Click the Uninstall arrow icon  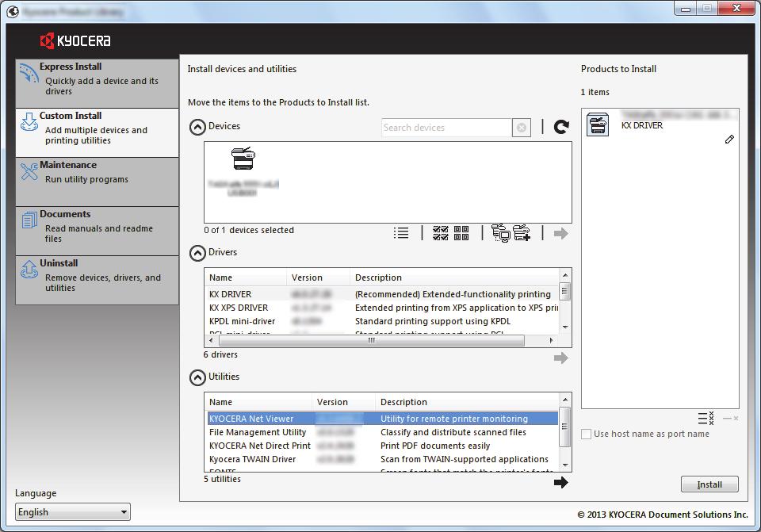29,270
